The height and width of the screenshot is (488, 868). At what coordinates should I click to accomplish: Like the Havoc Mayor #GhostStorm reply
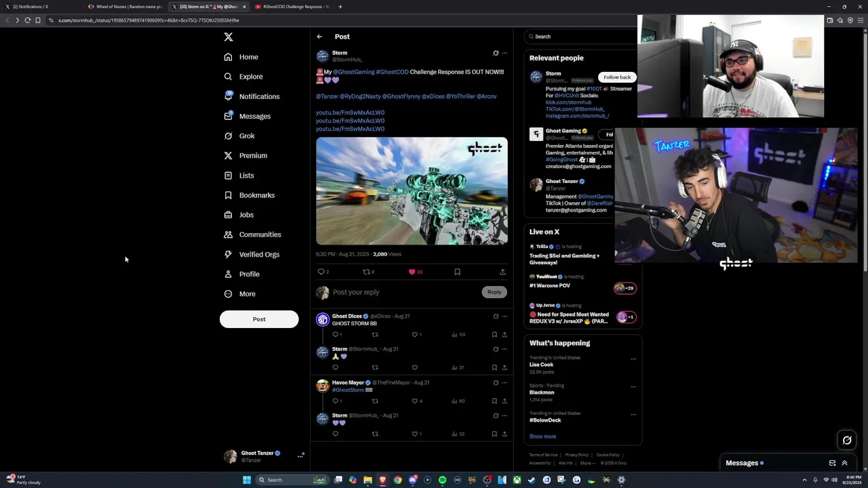click(x=415, y=401)
